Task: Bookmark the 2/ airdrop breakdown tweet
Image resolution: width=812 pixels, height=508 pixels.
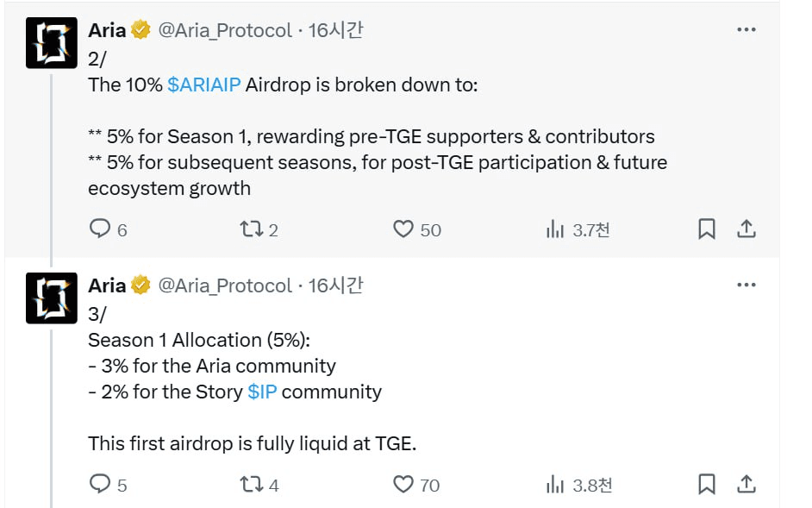Action: (x=707, y=229)
